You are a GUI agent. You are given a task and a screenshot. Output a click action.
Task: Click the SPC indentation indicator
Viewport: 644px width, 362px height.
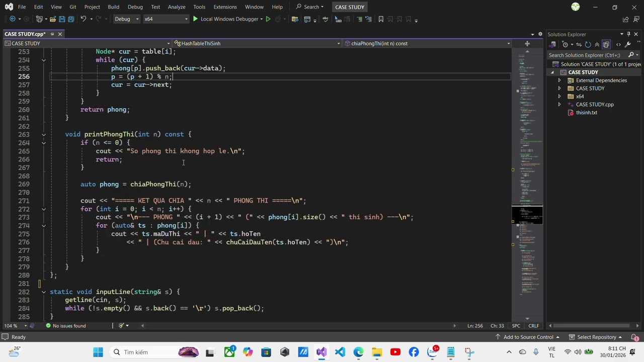click(516, 326)
